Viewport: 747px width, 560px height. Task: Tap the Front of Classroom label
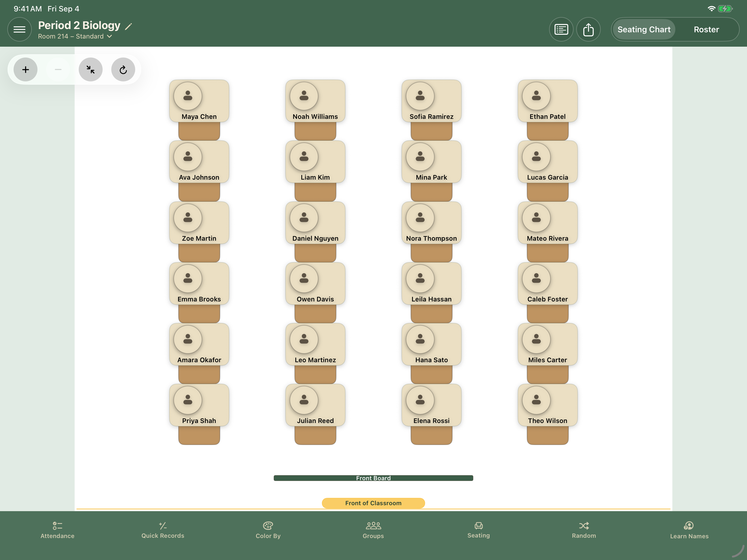click(x=373, y=503)
